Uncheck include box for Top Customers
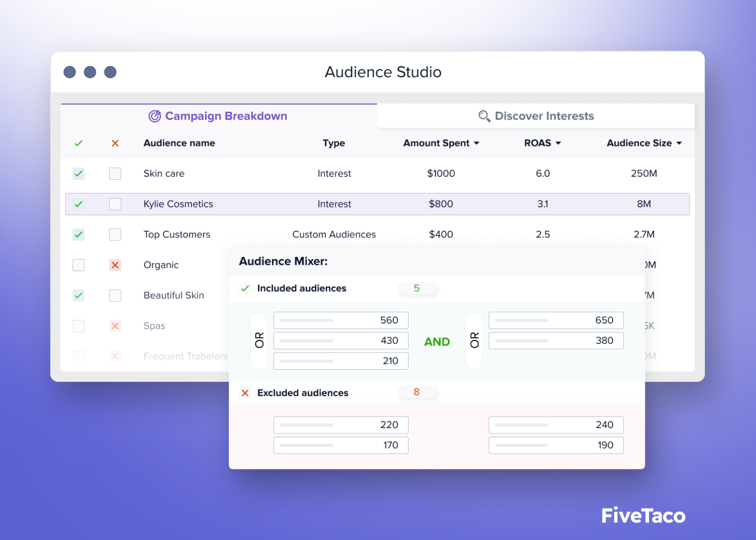The height and width of the screenshot is (540, 756). (x=79, y=235)
